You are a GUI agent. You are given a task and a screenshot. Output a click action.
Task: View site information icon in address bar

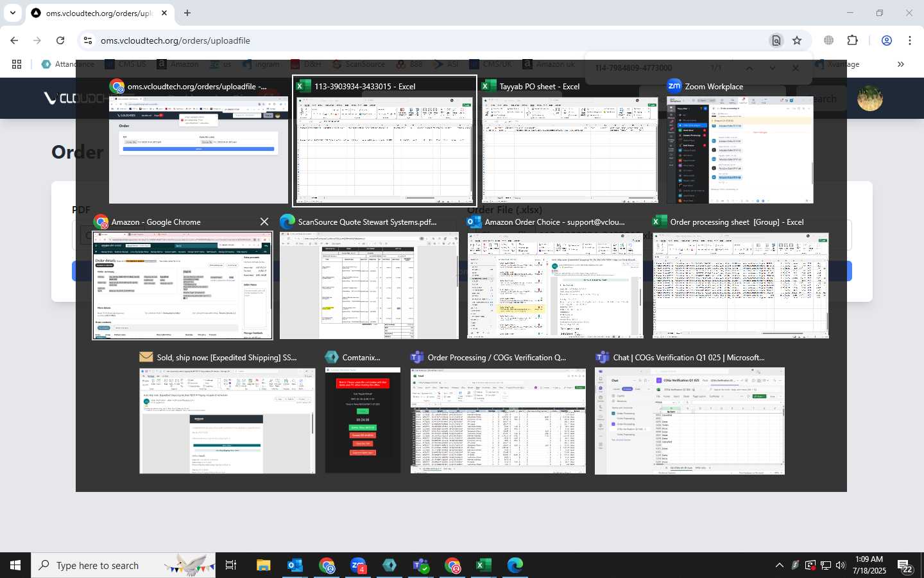(x=88, y=40)
